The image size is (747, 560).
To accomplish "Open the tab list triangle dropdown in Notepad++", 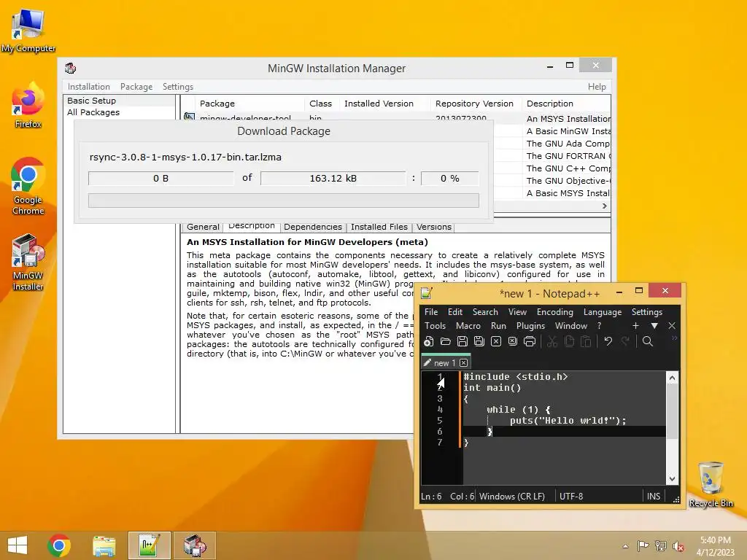I will [x=654, y=326].
